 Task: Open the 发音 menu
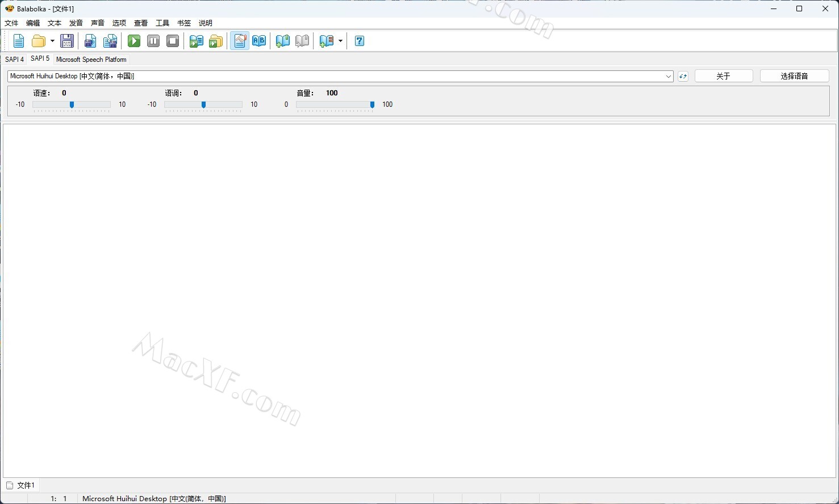[x=76, y=23]
